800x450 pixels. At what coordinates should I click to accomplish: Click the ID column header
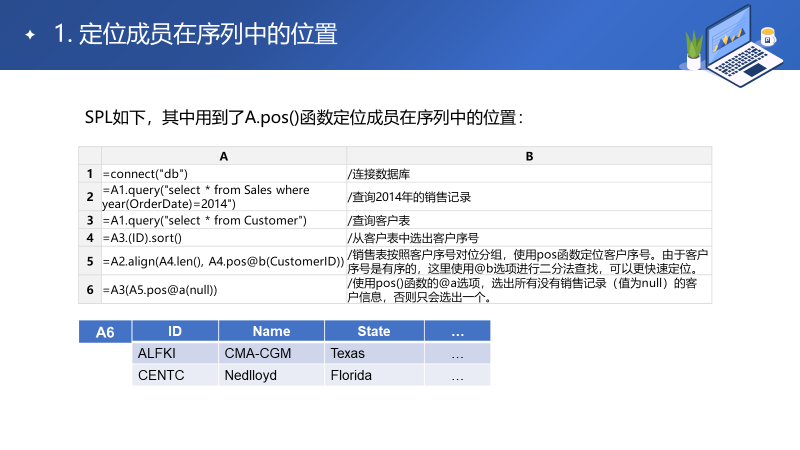175,331
